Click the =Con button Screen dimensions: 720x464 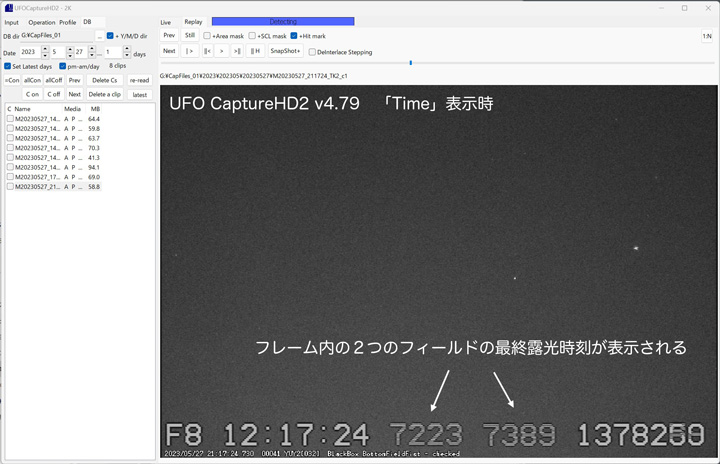click(12, 80)
